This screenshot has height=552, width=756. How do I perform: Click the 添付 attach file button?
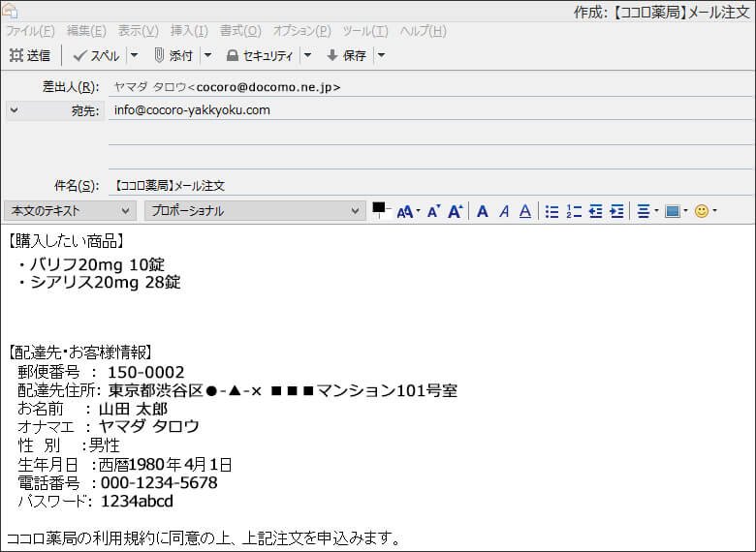[x=173, y=55]
